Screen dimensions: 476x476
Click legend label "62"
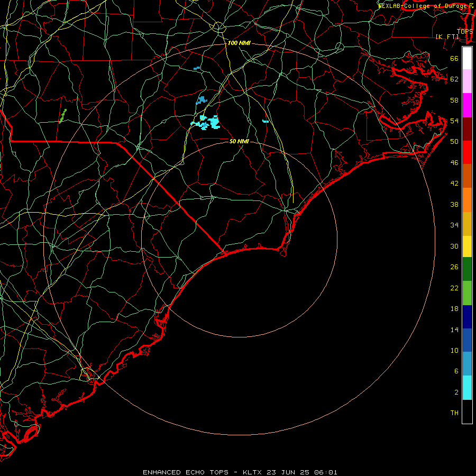[454, 79]
